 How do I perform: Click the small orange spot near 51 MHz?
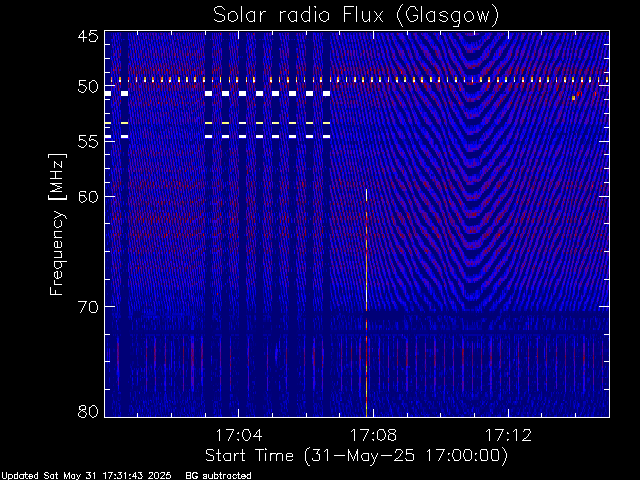coord(573,98)
